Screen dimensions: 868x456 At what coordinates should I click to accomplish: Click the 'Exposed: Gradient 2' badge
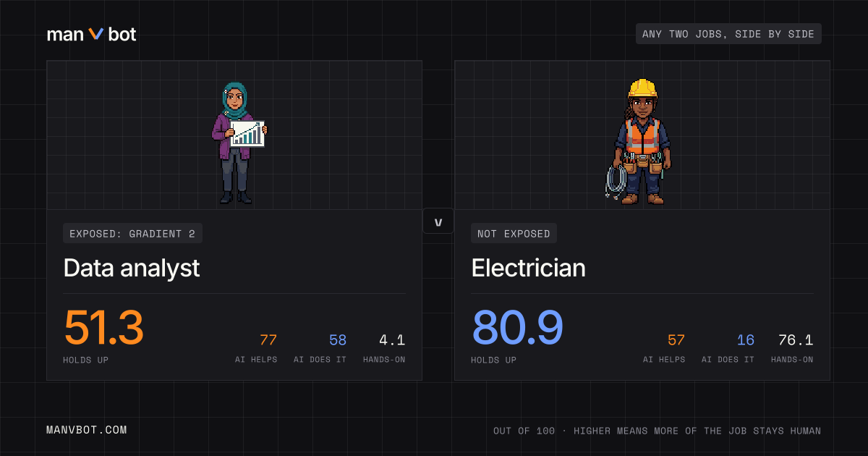point(132,233)
